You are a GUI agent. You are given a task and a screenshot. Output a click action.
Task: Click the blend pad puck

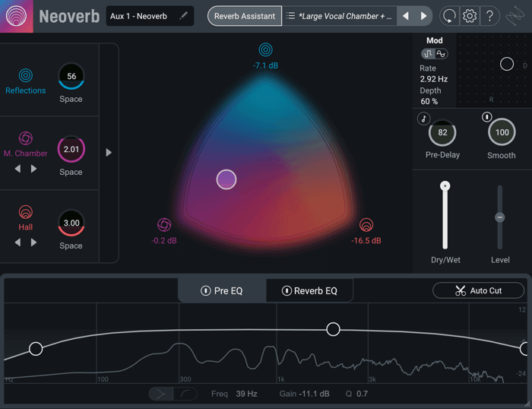(226, 179)
